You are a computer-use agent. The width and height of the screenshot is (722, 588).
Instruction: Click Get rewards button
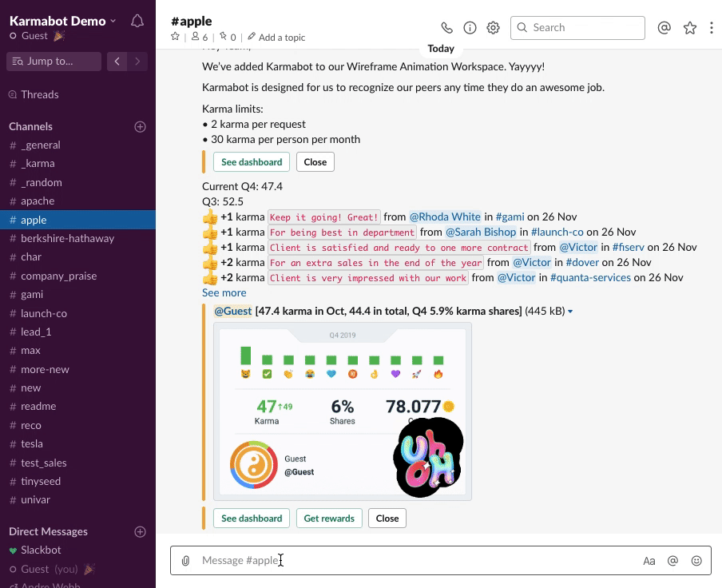tap(329, 518)
